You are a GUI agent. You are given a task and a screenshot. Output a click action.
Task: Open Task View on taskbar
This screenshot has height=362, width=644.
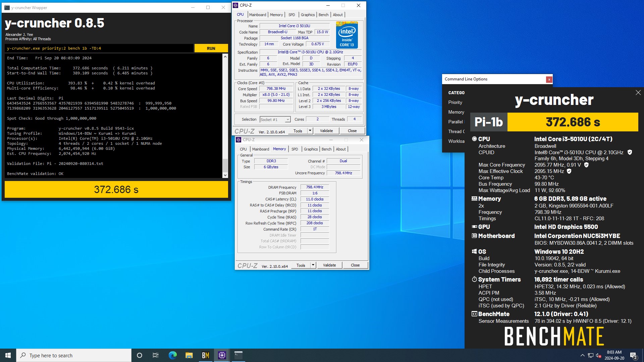coord(156,355)
